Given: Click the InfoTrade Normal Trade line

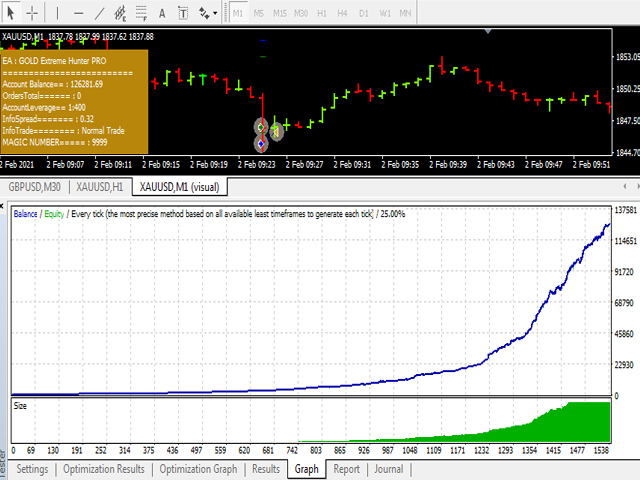Looking at the screenshot, I should coord(63,131).
